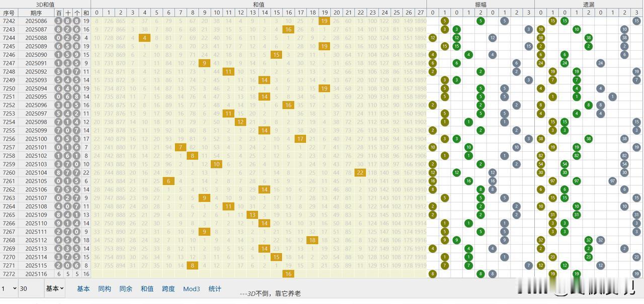The height and width of the screenshot is (304, 644).
Task: Click tens digit ball 8 in period 2025096
Action: coord(68,105)
